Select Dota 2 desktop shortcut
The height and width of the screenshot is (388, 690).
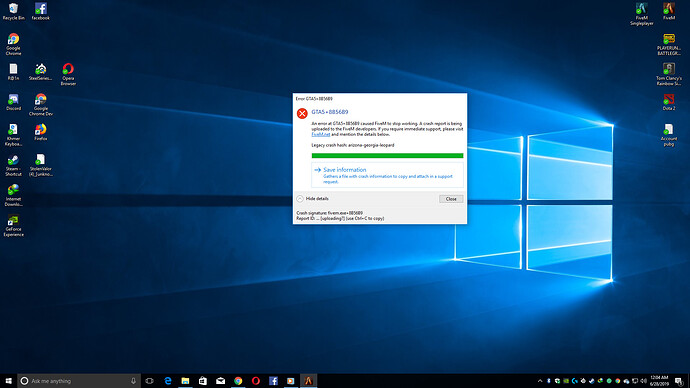669,102
